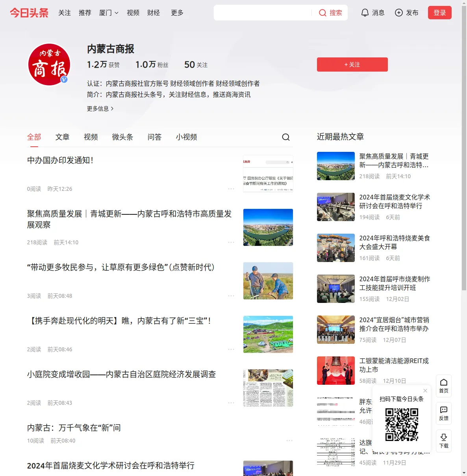This screenshot has width=467, height=476.
Task: Select the 全部 tab
Action: click(x=34, y=137)
